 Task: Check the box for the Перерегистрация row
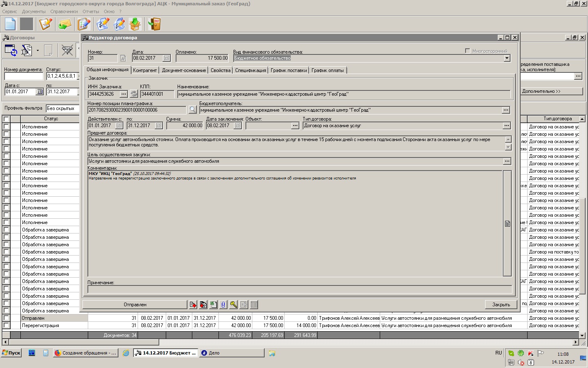point(6,325)
